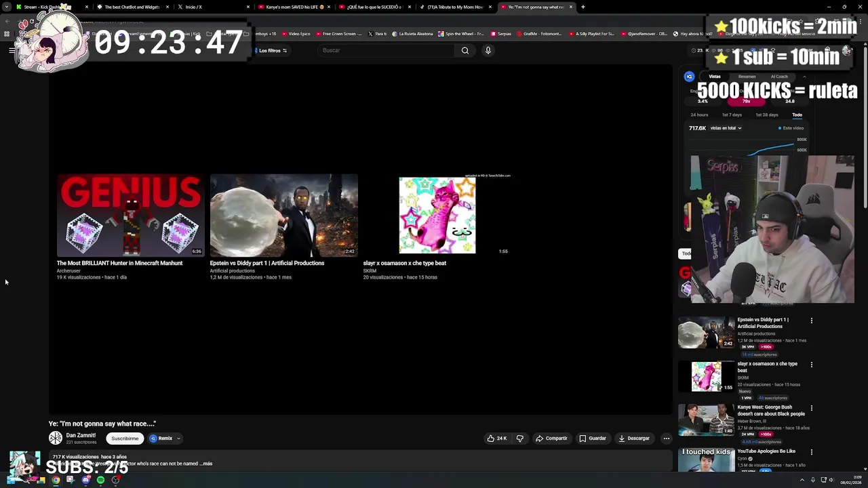Select the Todo stats range tab

[797, 115]
